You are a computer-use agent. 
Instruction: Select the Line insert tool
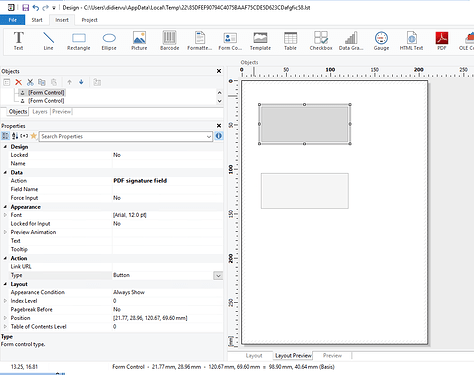pos(48,41)
